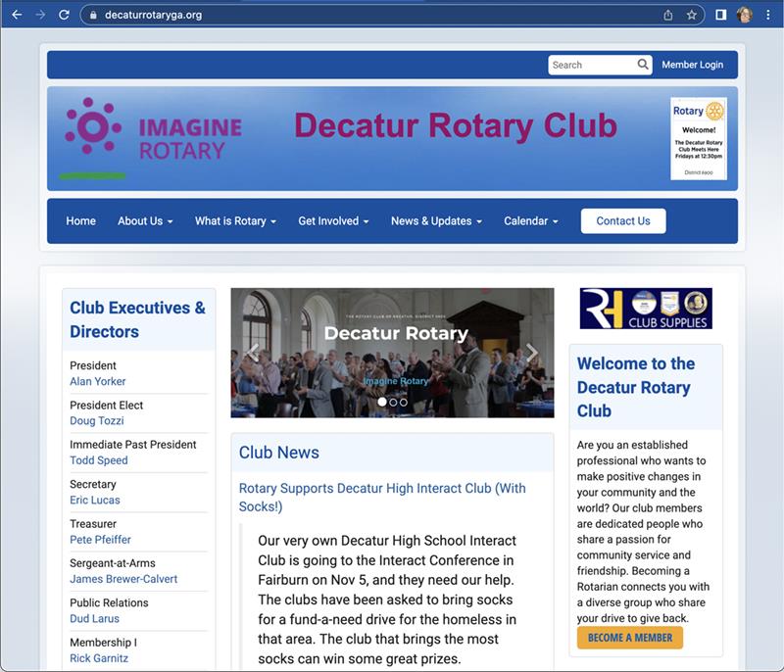This screenshot has height=672, width=784.
Task: Open Todd Speed's profile link
Action: click(99, 460)
